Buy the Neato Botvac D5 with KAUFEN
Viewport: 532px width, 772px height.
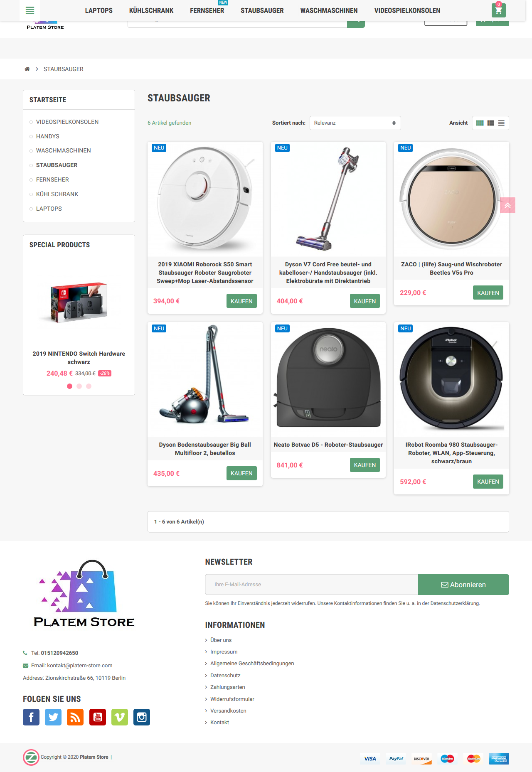click(365, 465)
